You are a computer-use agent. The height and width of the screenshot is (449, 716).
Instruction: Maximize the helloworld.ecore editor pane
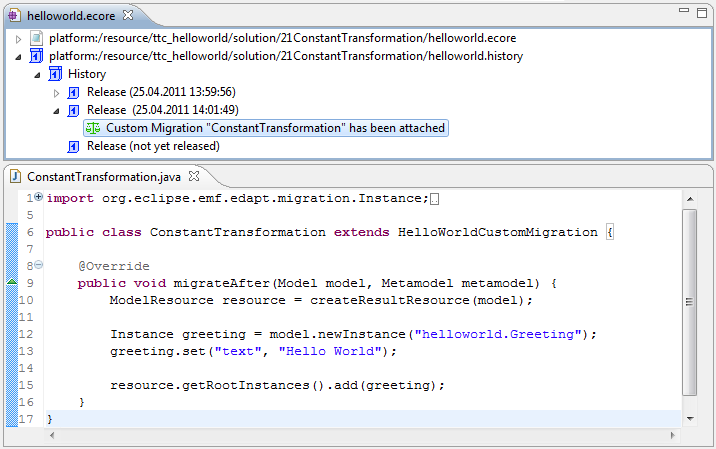coord(702,13)
